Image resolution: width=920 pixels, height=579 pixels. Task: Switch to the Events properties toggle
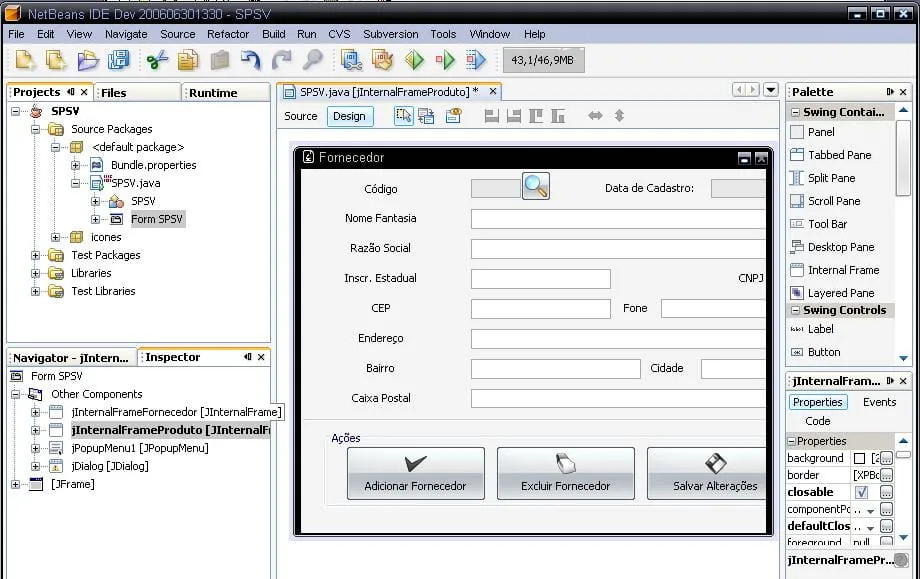(879, 402)
